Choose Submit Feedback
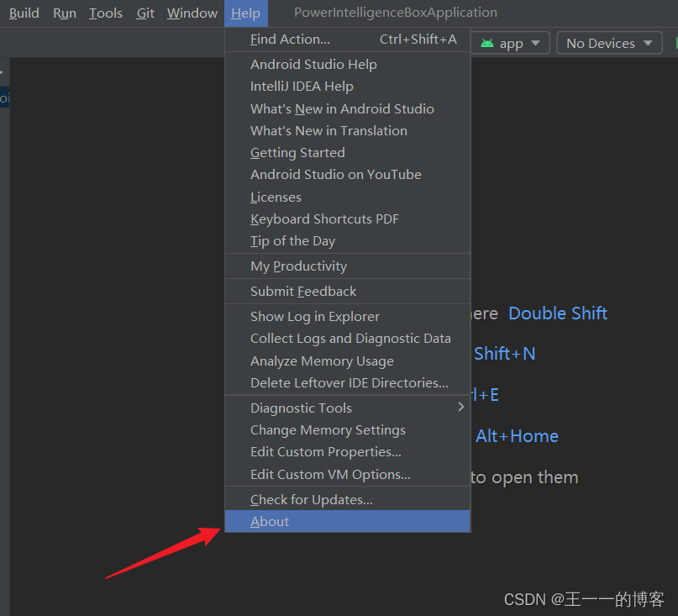Image resolution: width=678 pixels, height=616 pixels. tap(347, 291)
